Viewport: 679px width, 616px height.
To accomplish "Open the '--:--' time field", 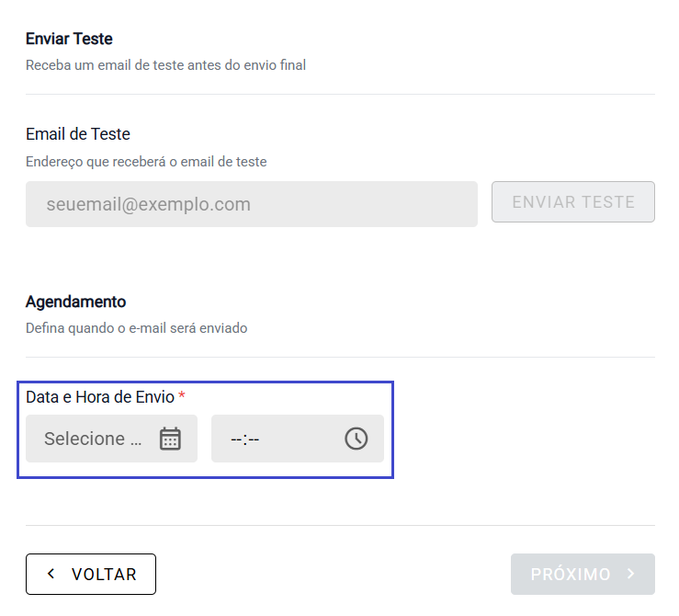I will pyautogui.click(x=276, y=439).
